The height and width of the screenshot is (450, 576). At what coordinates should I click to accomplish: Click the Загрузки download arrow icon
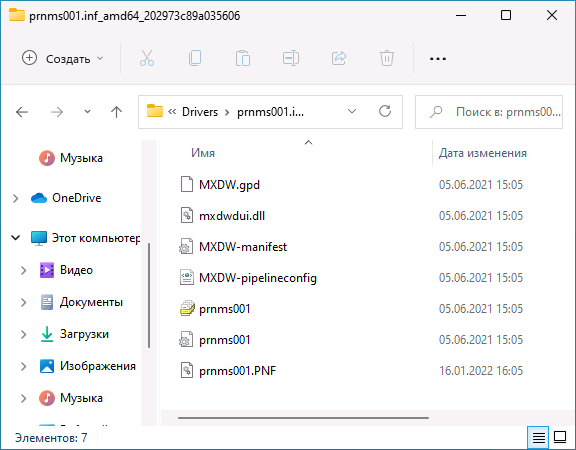[47, 334]
